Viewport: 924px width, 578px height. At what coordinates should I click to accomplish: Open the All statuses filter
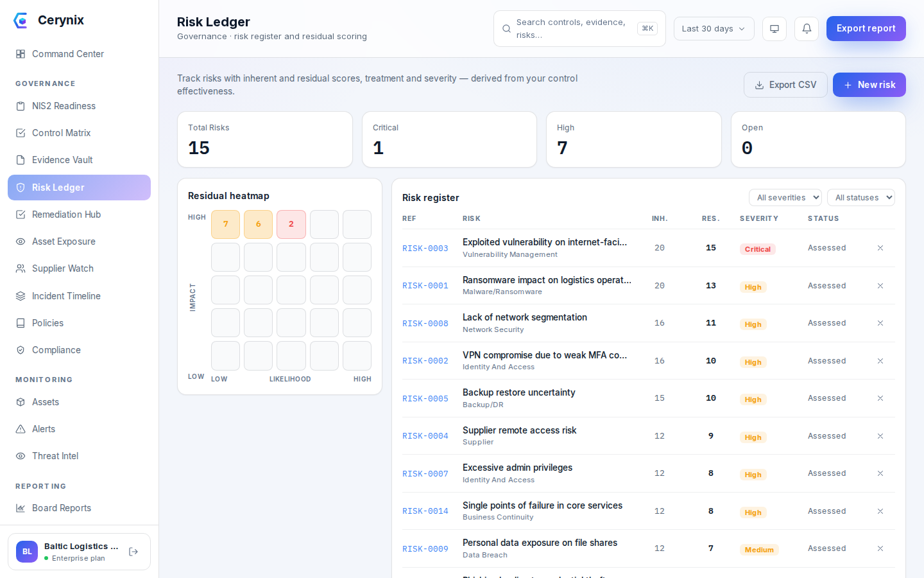pyautogui.click(x=861, y=198)
